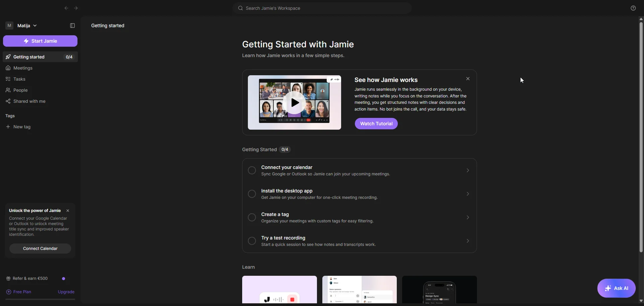Go to the Tasks section
This screenshot has height=306, width=644.
(40, 79)
